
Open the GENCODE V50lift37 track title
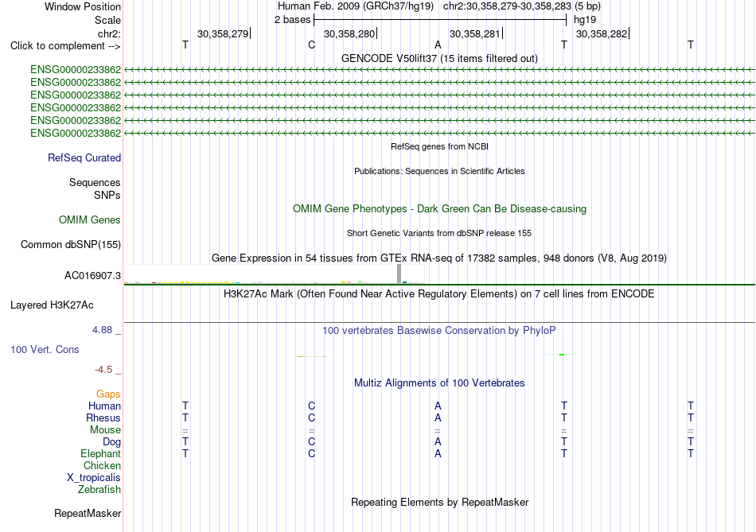click(x=439, y=58)
